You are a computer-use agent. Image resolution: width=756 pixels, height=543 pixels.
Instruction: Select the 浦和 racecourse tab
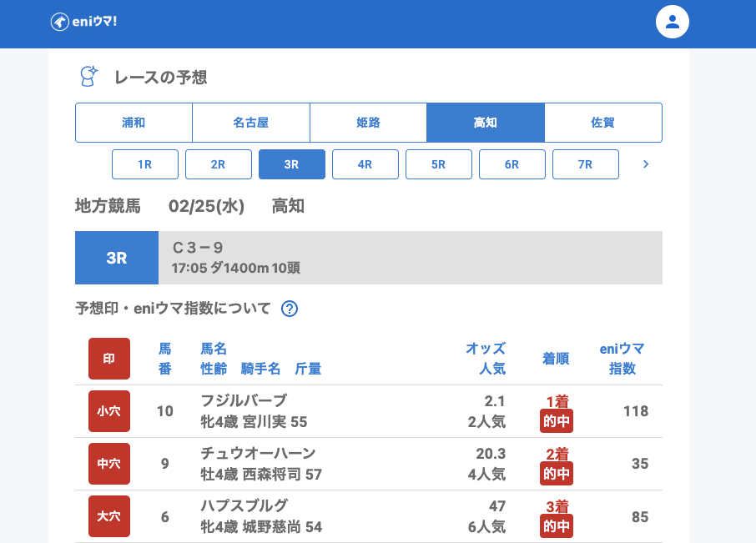(x=134, y=123)
